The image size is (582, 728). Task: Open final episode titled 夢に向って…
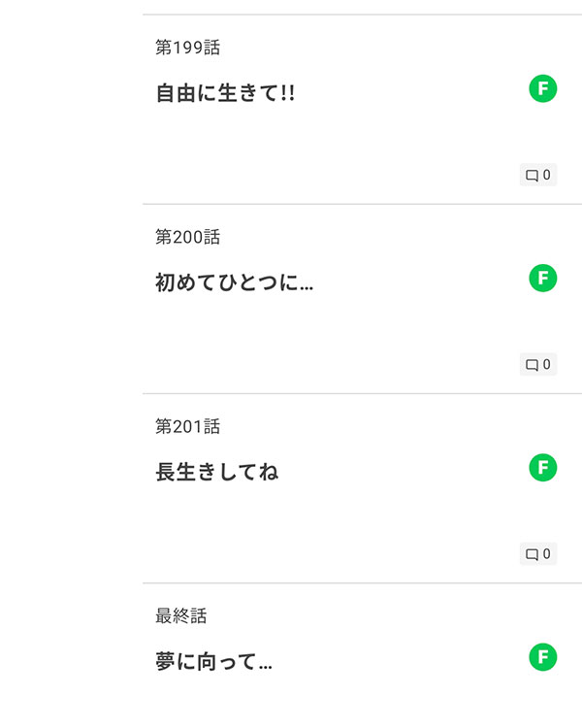(213, 662)
